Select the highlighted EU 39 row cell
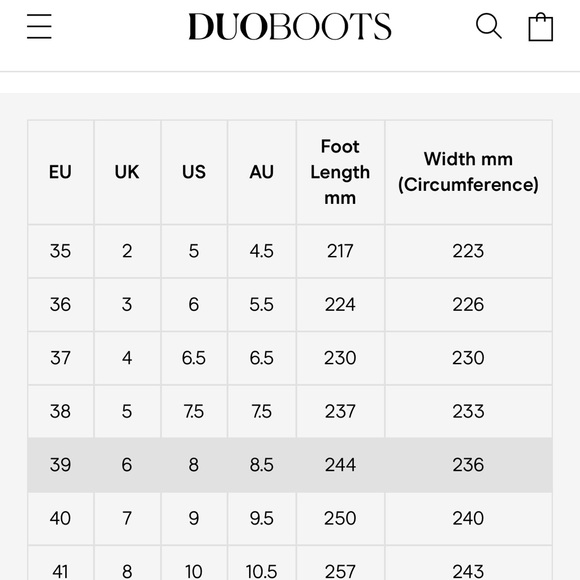580x580 pixels. (60, 465)
